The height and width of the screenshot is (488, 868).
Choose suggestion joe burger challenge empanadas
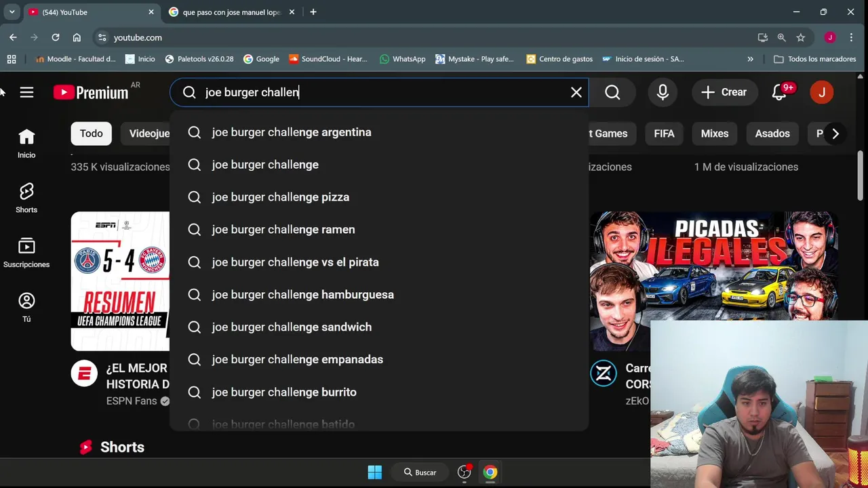click(379, 360)
